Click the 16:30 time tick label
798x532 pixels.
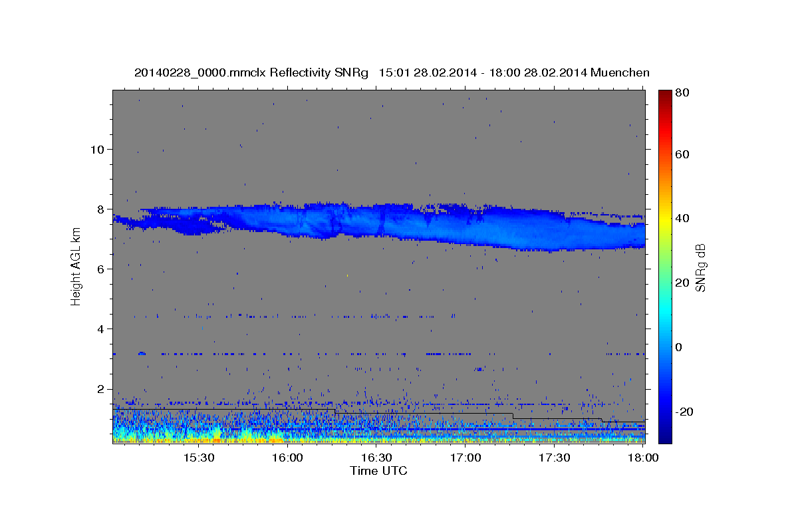pos(376,458)
